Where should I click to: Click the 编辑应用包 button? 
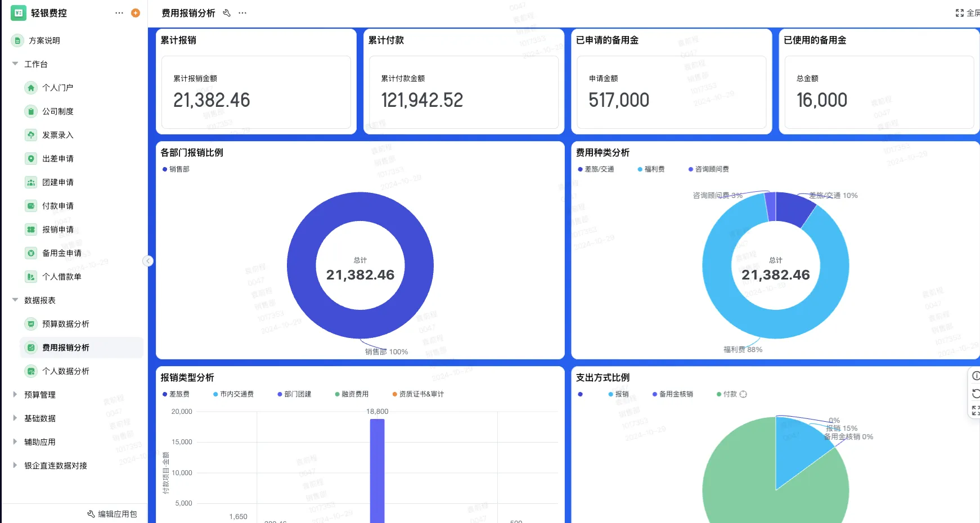click(x=112, y=514)
